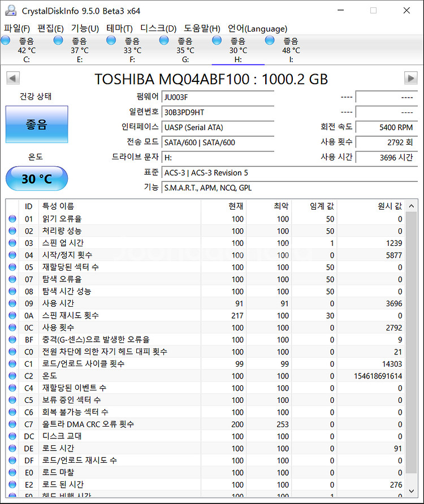This screenshot has height=504, width=424.
Task: Click the 임계 값 column header
Action: (314, 206)
